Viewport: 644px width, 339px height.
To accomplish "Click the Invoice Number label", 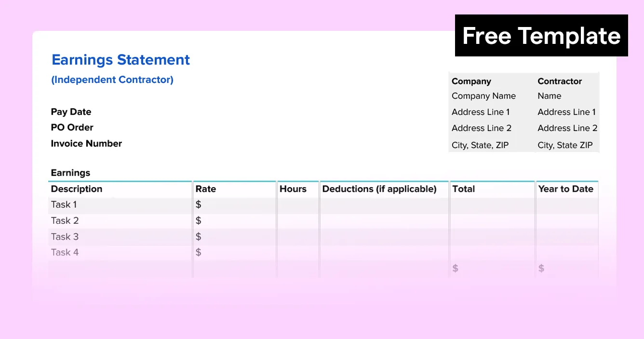I will (x=86, y=143).
